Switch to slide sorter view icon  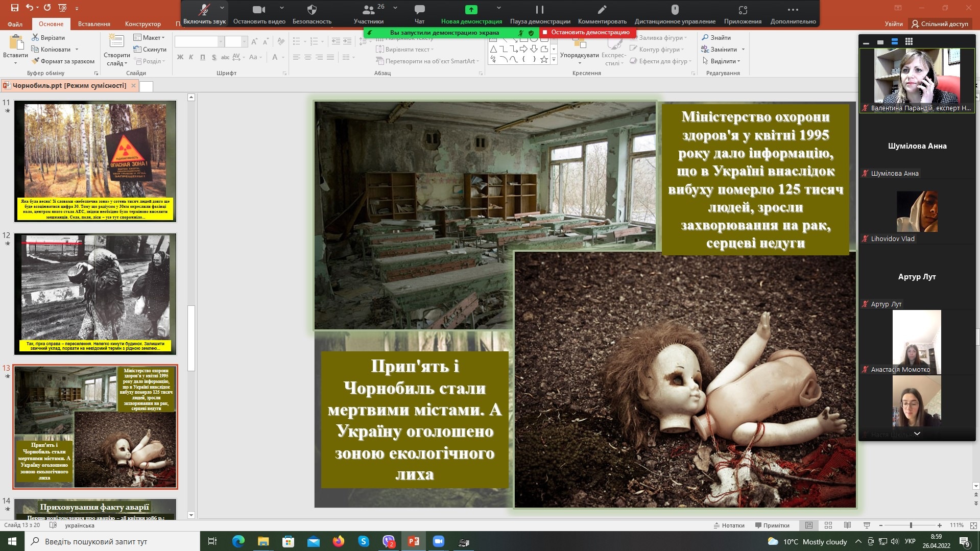pos(828,525)
